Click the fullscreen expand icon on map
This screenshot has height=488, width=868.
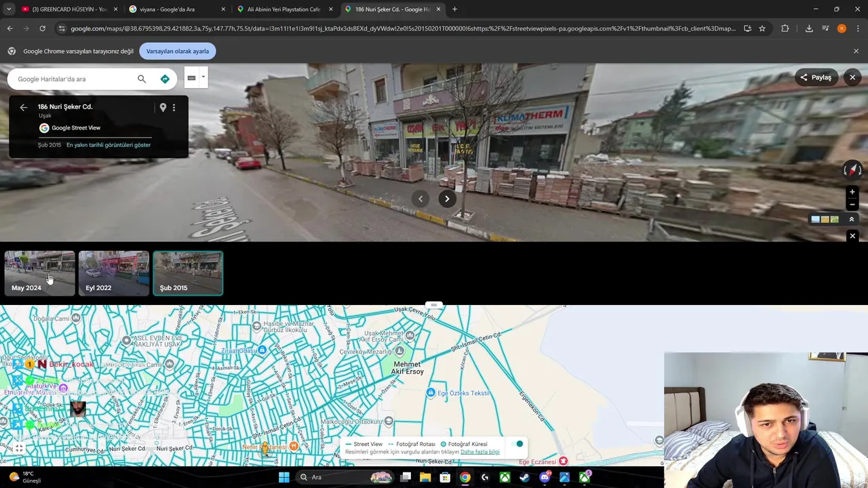click(x=19, y=448)
